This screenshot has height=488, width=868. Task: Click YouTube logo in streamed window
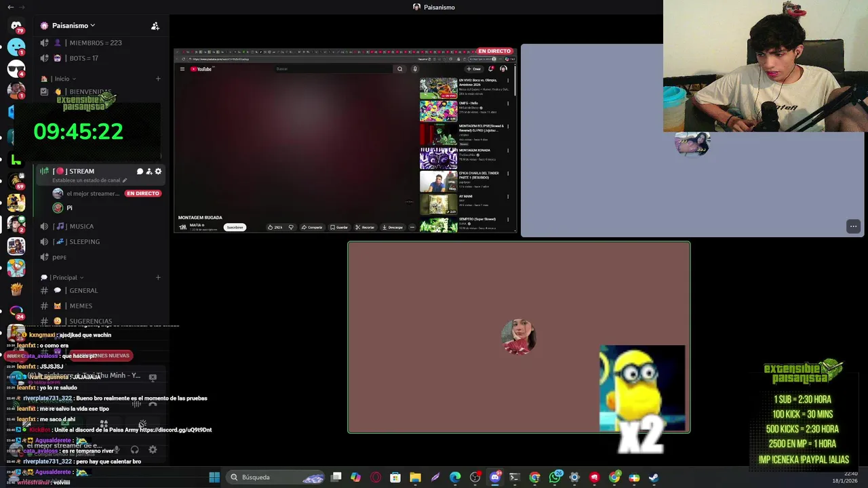201,69
